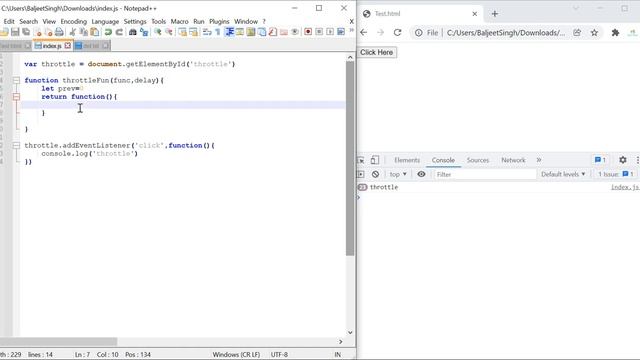Open DevTools settings gear
640x360 pixels.
[622, 160]
